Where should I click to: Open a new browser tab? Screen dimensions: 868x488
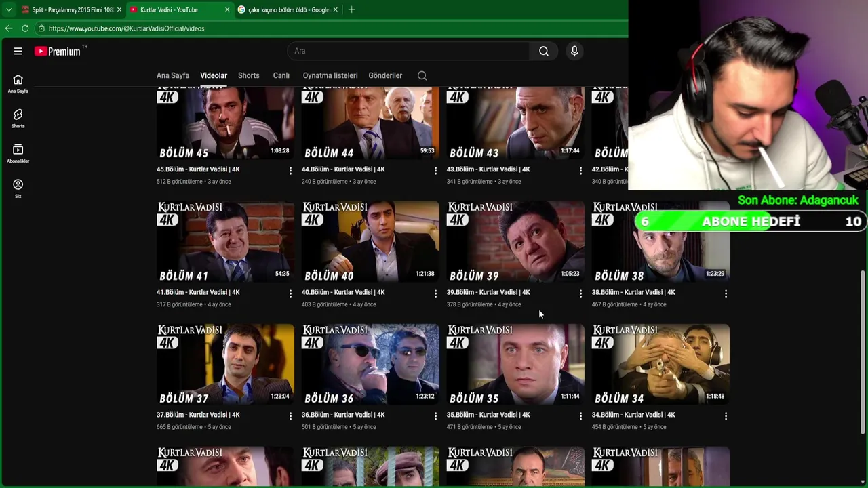pyautogui.click(x=351, y=9)
